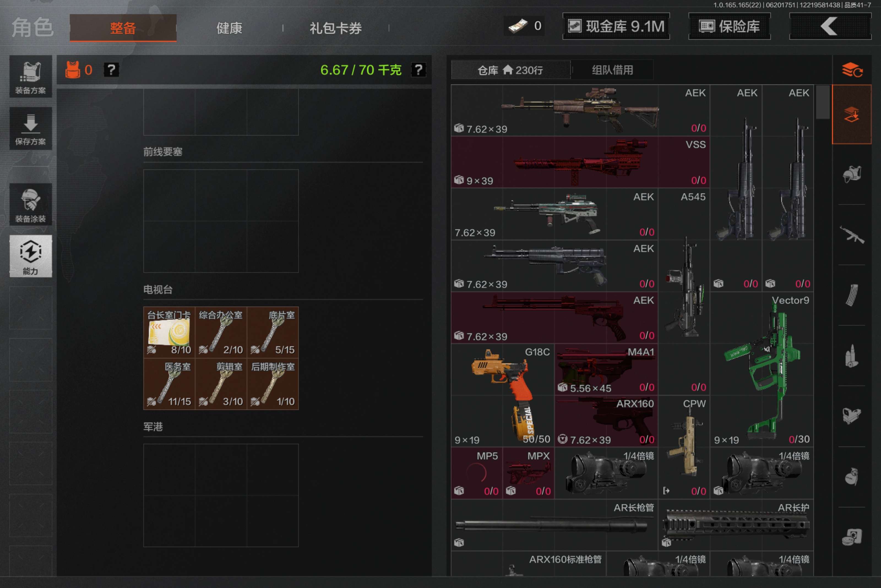Open the 装备方案 loadout panel
Screen dimensions: 881x588
30,77
